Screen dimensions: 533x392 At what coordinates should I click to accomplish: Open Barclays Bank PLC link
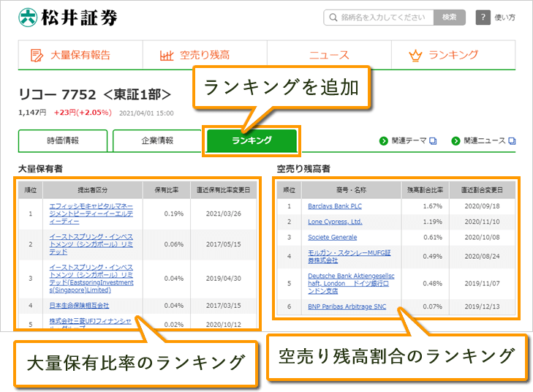coord(335,206)
